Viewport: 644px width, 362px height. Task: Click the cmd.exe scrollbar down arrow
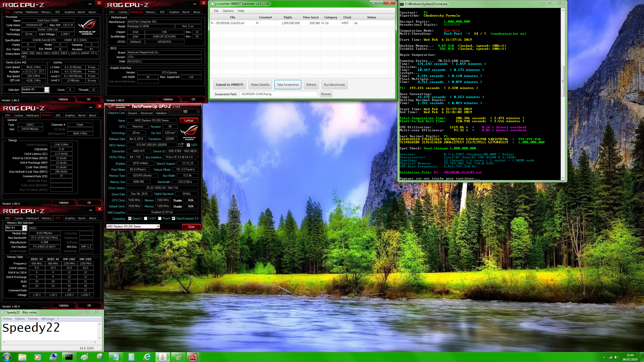click(563, 178)
